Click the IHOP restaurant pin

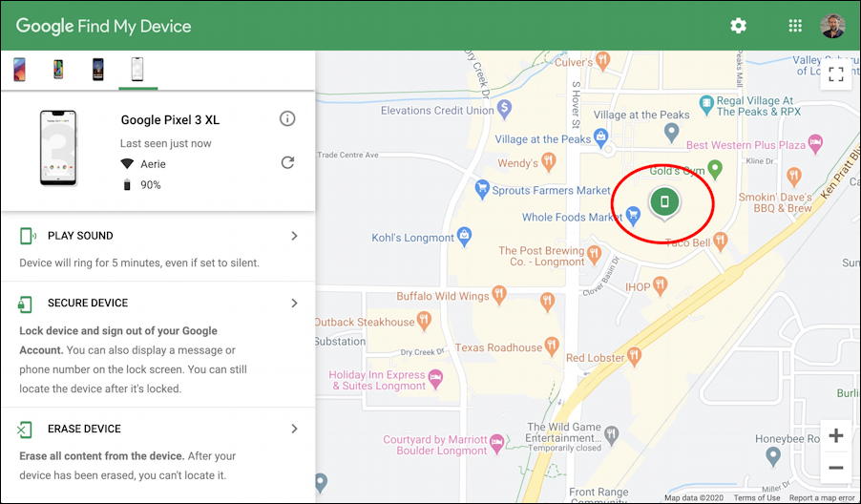[x=660, y=285]
